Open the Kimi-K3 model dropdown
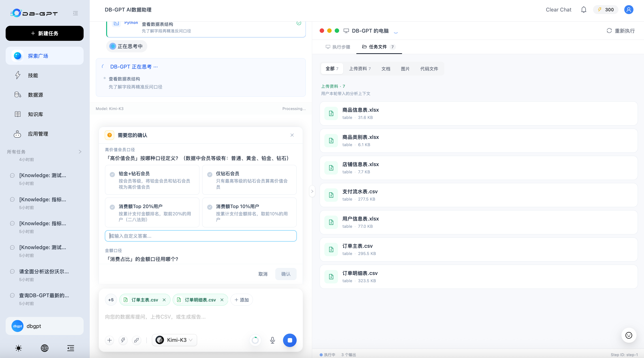Screen dimensions: 644x358 (x=175, y=340)
